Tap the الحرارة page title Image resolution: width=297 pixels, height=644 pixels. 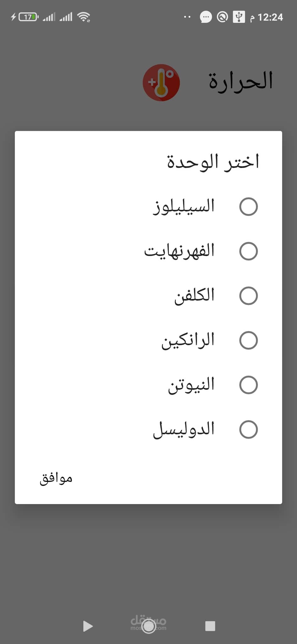coord(241,81)
